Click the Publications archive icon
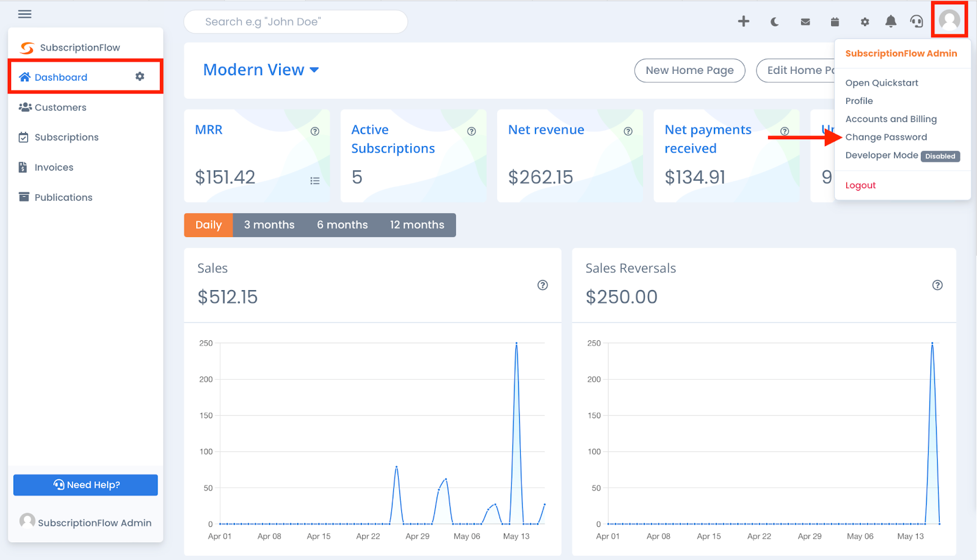The image size is (977, 560). pos(24,197)
